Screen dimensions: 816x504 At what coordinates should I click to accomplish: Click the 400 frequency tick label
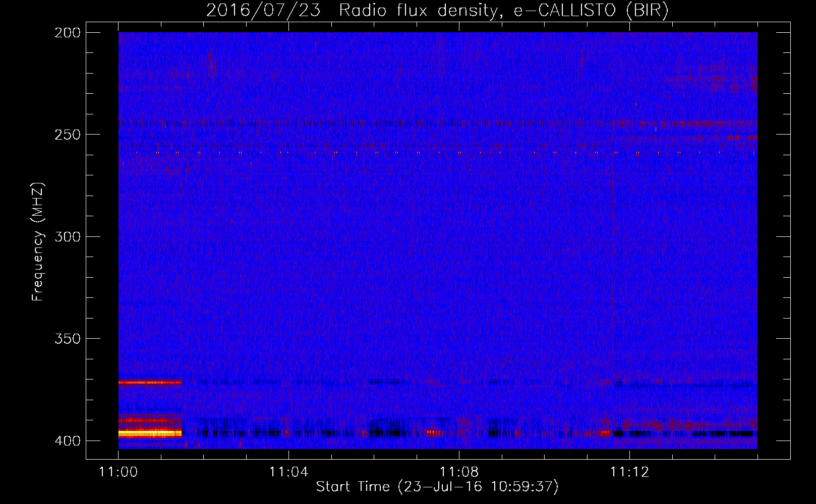tap(68, 441)
